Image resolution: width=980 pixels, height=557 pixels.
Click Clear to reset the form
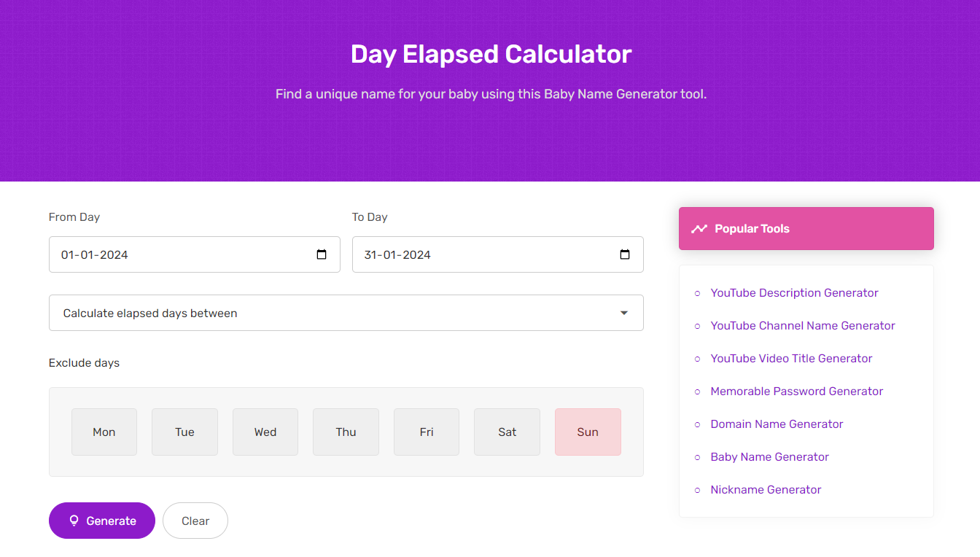point(195,521)
